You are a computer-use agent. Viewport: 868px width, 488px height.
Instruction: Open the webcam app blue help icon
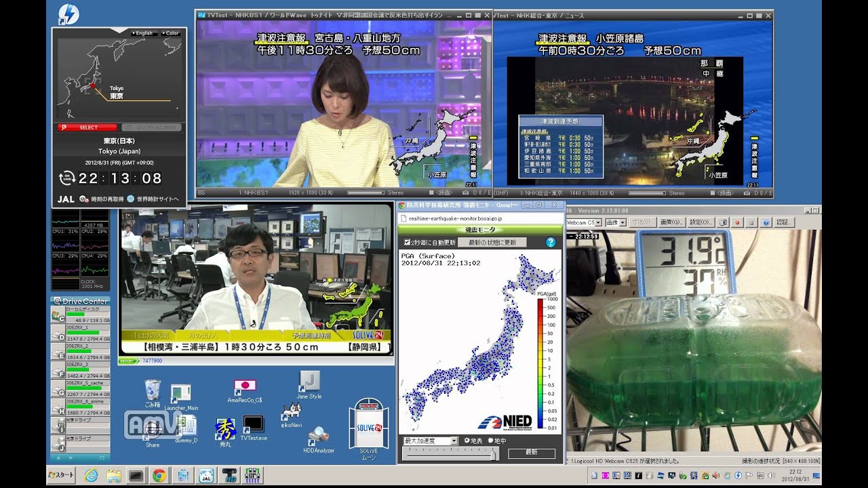(x=766, y=222)
